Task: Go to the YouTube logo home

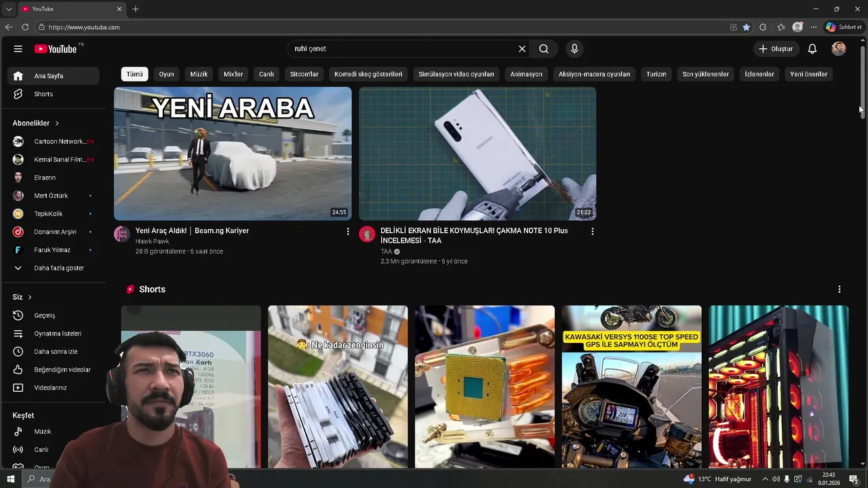Action: coord(56,49)
